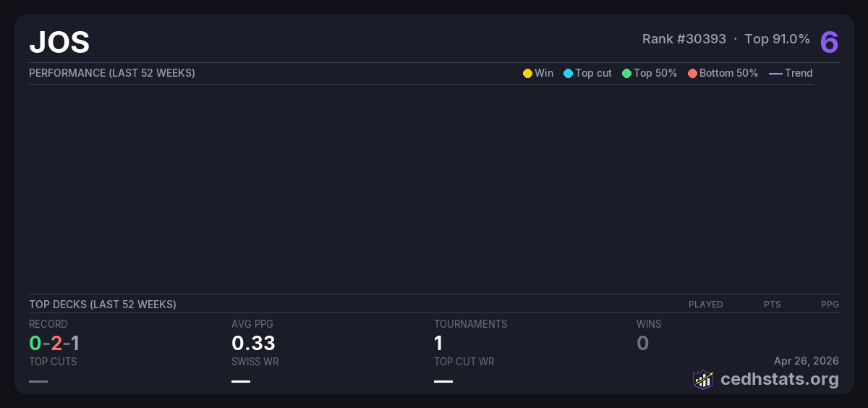Click the Tournaments count of 1
Image resolution: width=868 pixels, height=408 pixels.
tap(438, 343)
